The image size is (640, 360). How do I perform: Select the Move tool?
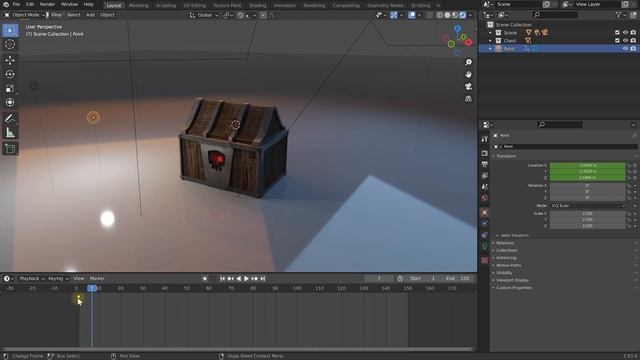point(10,60)
